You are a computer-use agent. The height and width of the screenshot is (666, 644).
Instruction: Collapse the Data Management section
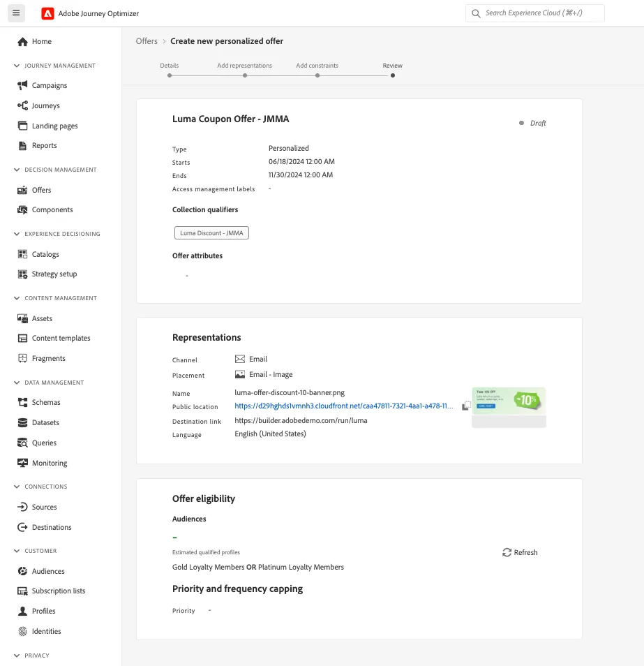[17, 383]
